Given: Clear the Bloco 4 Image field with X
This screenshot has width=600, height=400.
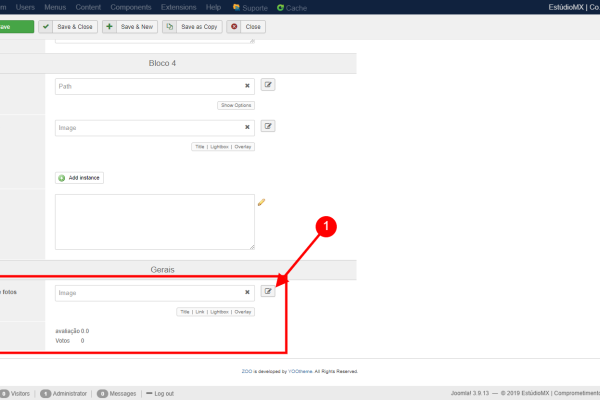Looking at the screenshot, I should pos(247,128).
